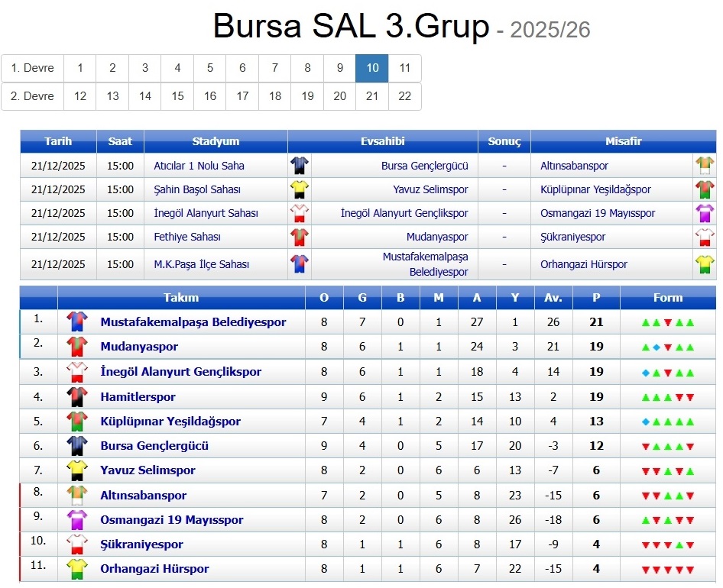
Task: Go to week 1 fixtures
Action: [x=80, y=68]
